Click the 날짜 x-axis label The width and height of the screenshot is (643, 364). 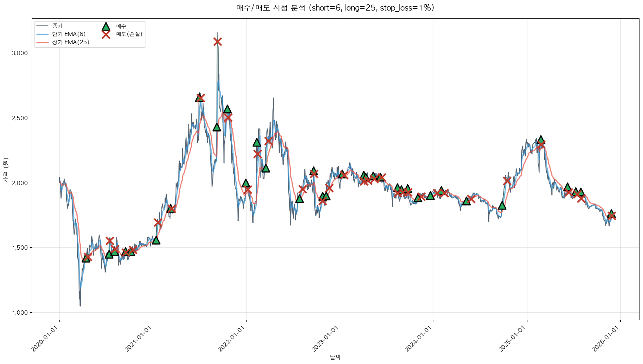pos(335,357)
